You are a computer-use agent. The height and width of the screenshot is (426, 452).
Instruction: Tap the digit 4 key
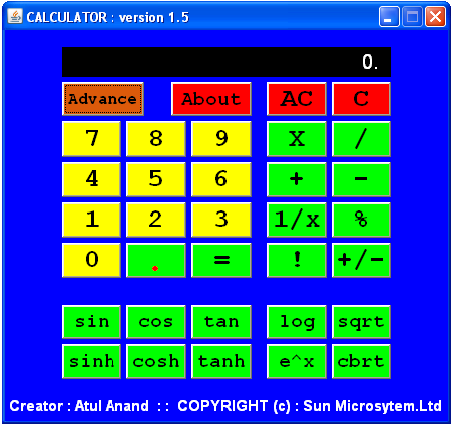(91, 179)
